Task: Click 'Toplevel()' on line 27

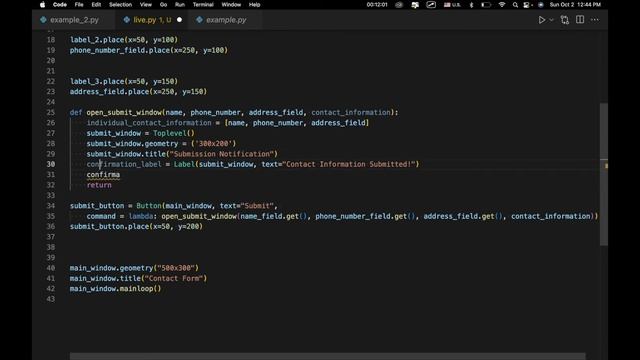Action: [174, 133]
